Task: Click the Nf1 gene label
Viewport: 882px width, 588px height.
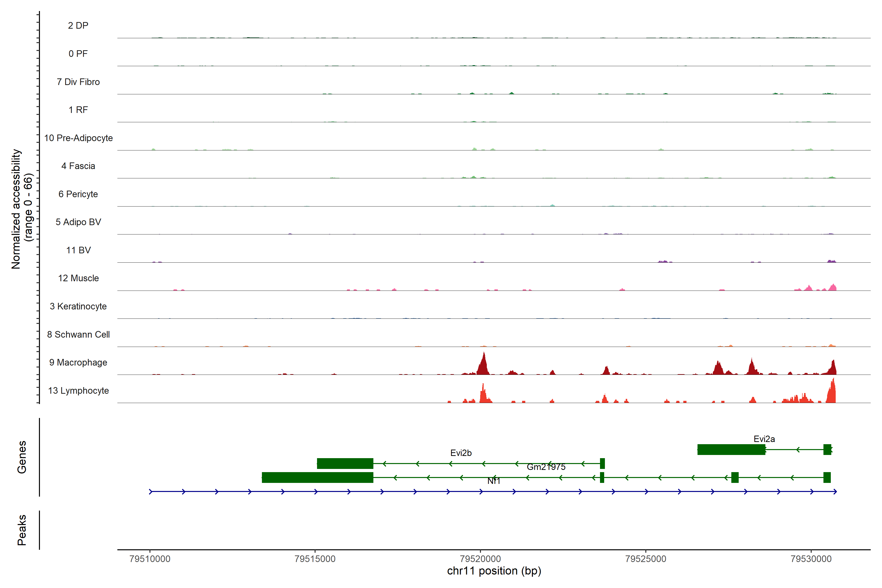Action: [493, 481]
